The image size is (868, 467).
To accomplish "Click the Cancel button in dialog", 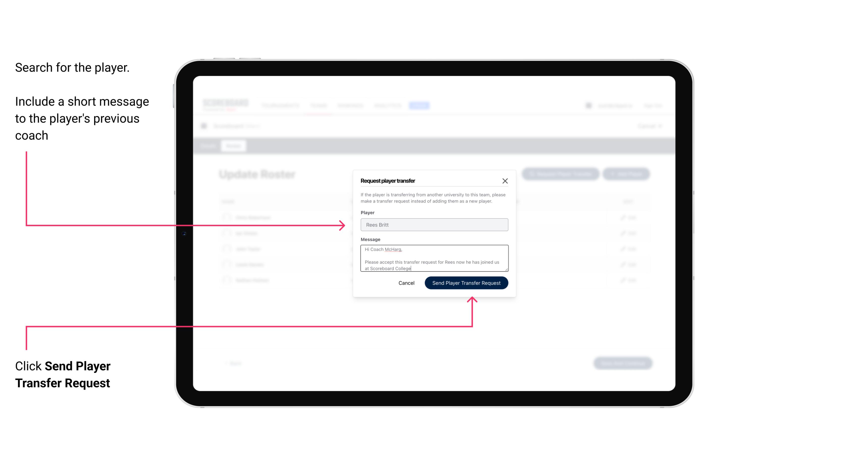I will coord(406,282).
